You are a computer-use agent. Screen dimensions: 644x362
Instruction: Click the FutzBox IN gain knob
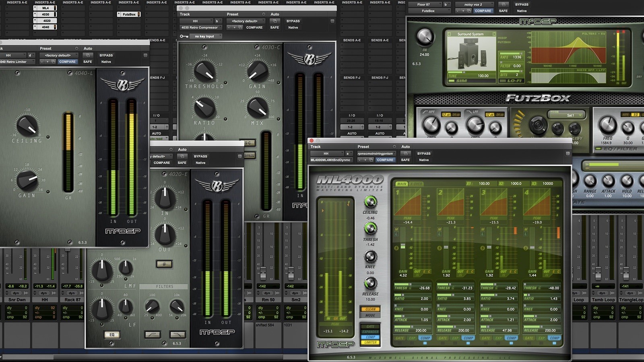pos(424,37)
